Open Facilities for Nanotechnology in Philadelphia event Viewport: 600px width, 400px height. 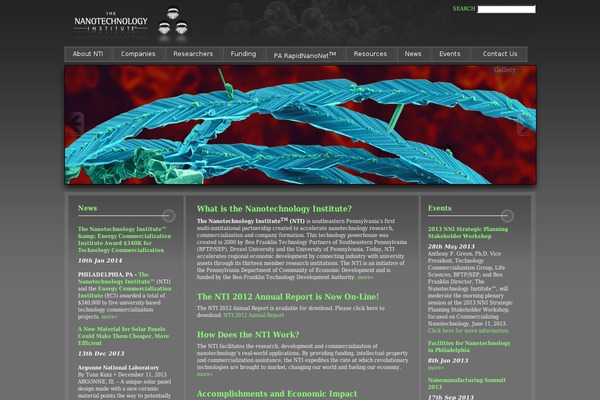coord(469,346)
